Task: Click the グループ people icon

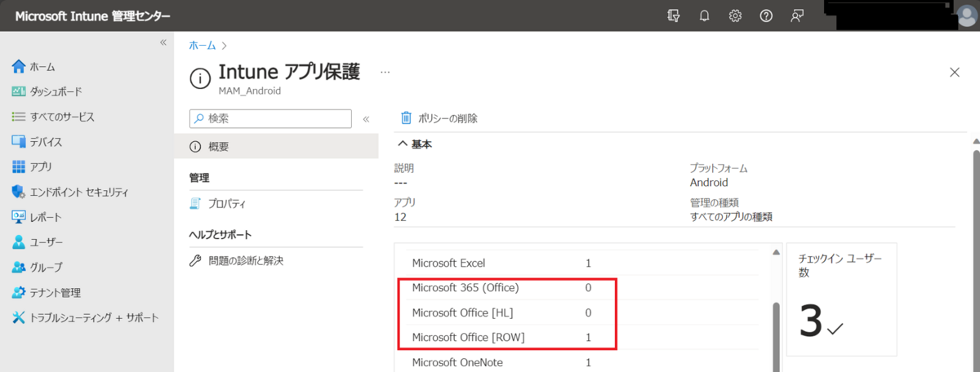Action: 19,268
